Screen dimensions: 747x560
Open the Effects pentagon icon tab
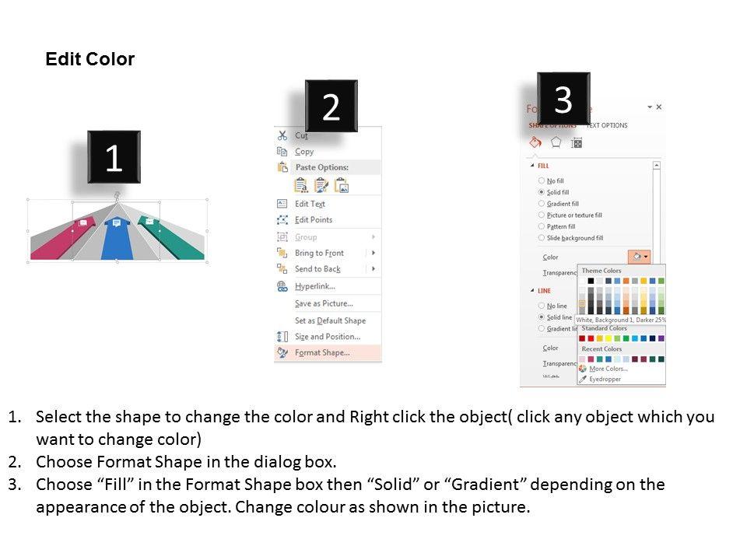pos(556,142)
